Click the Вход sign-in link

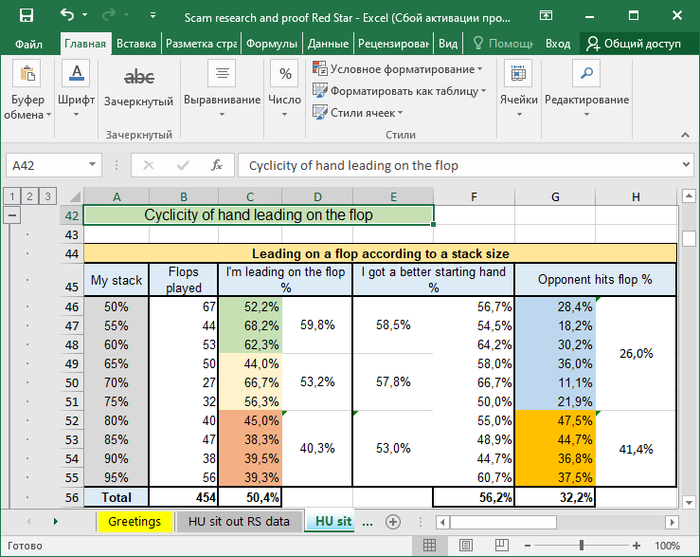(558, 44)
